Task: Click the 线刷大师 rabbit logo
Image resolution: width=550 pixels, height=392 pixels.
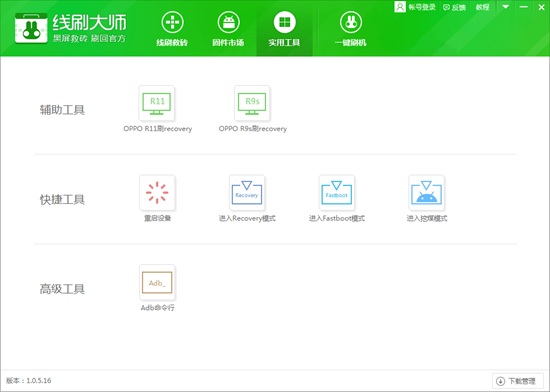Action: [x=31, y=28]
